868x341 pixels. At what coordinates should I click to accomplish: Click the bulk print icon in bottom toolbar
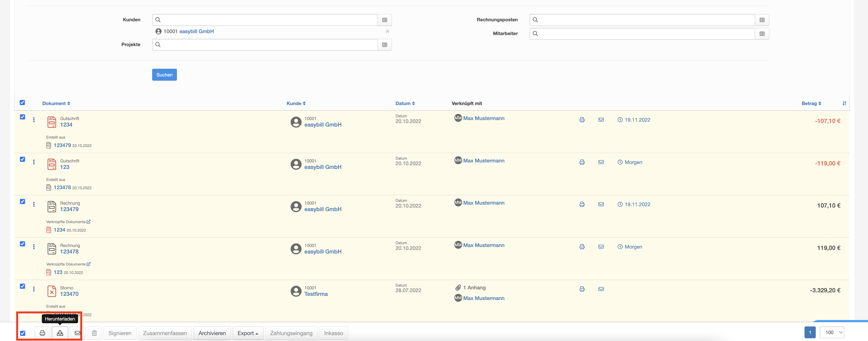[42, 333]
